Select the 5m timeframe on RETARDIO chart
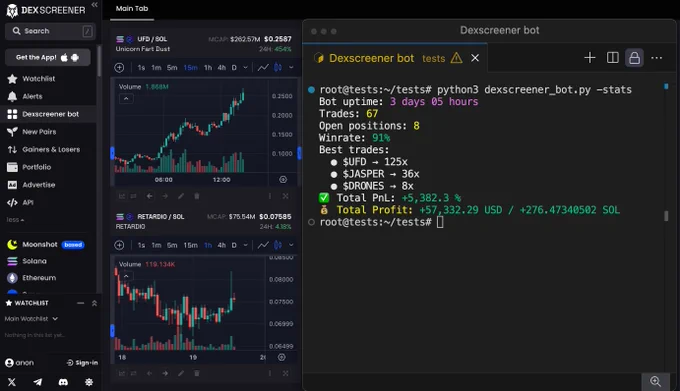The width and height of the screenshot is (680, 391). pos(172,245)
